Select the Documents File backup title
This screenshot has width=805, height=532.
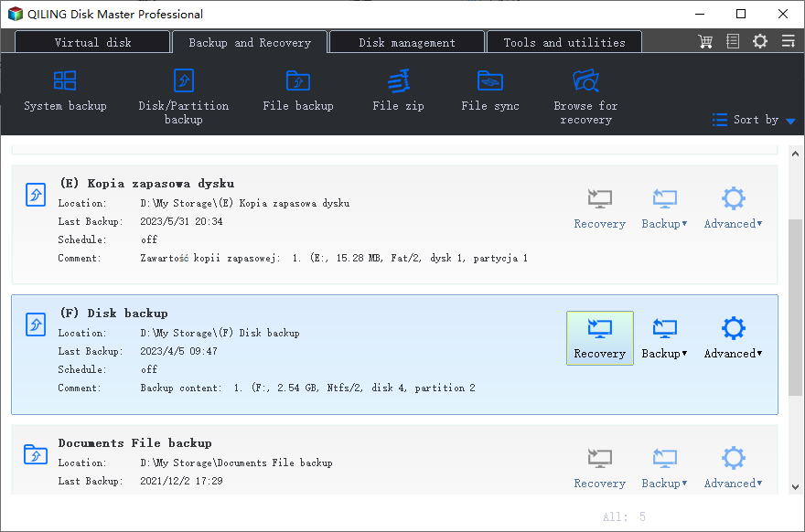point(134,443)
